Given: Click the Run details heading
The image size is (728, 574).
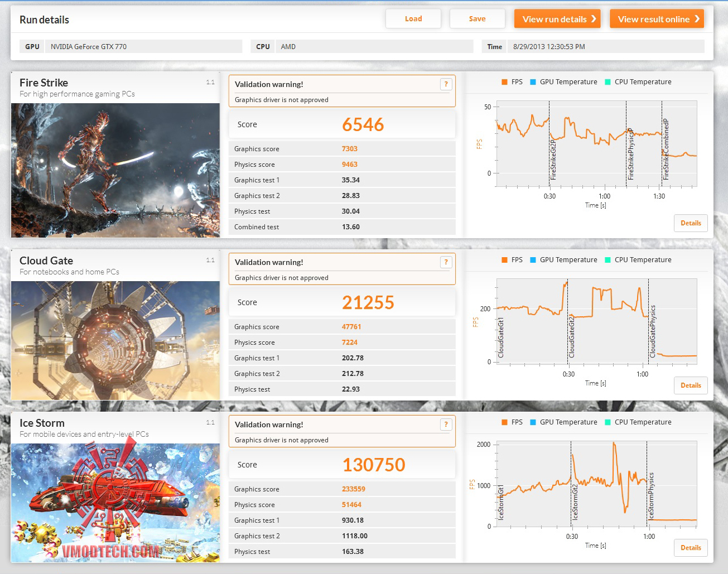Looking at the screenshot, I should pos(44,20).
